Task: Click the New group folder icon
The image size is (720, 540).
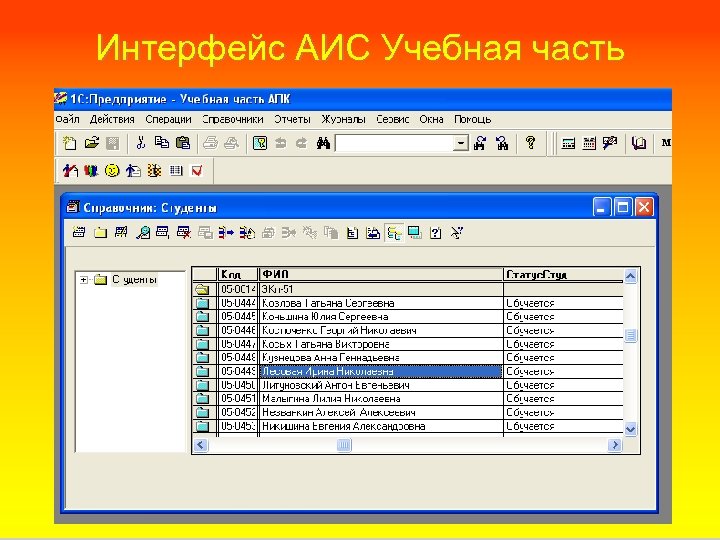Action: click(x=100, y=233)
